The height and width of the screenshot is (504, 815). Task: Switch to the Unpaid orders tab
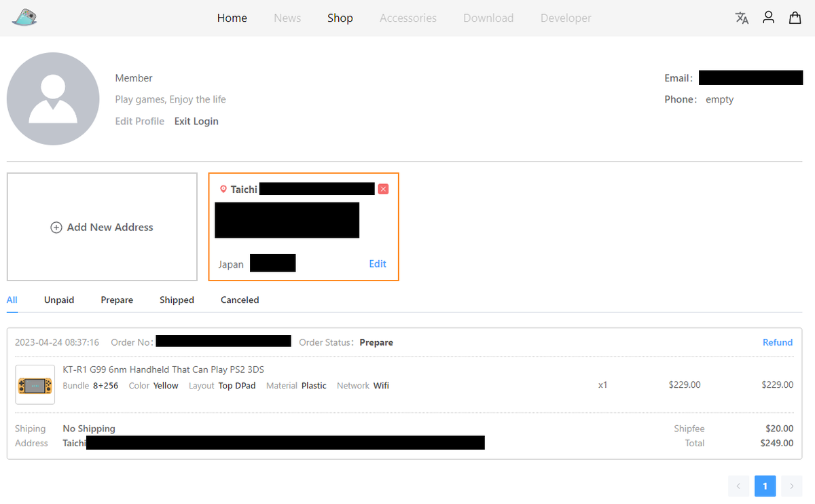pos(59,300)
